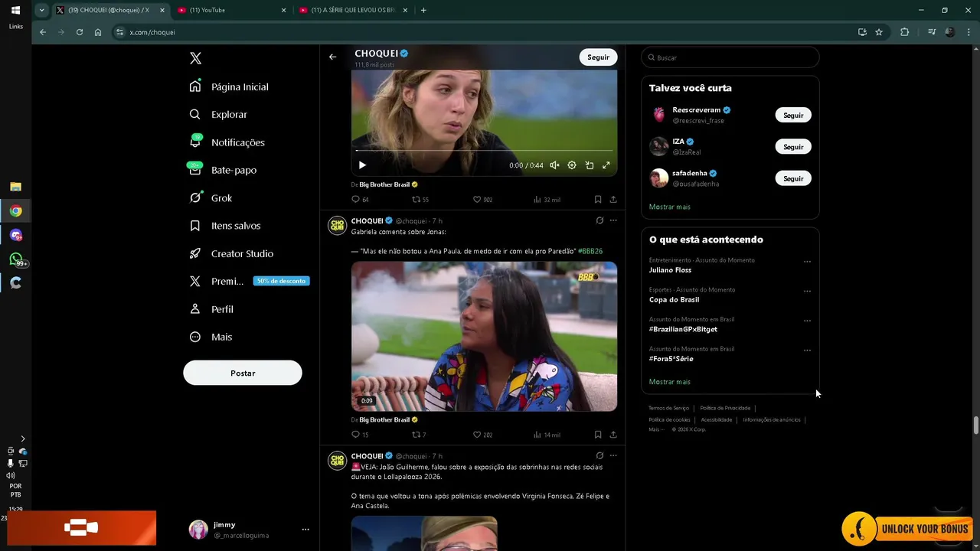Share the post with 902 likes
The image size is (980, 551).
613,200
